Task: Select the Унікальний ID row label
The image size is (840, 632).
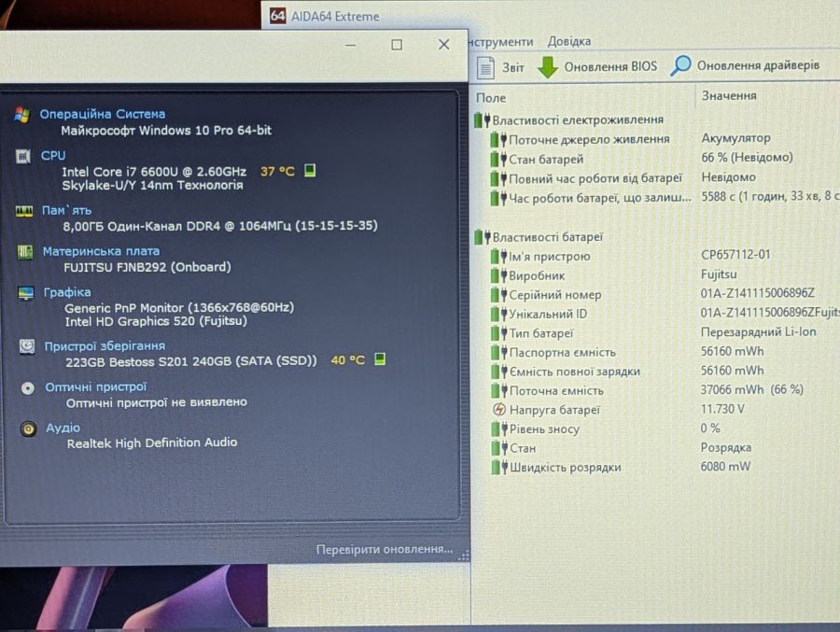Action: coord(548,314)
